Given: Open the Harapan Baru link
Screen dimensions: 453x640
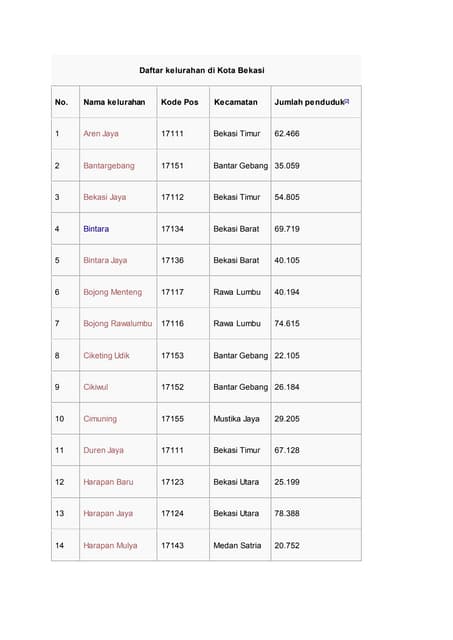Looking at the screenshot, I should [x=108, y=482].
